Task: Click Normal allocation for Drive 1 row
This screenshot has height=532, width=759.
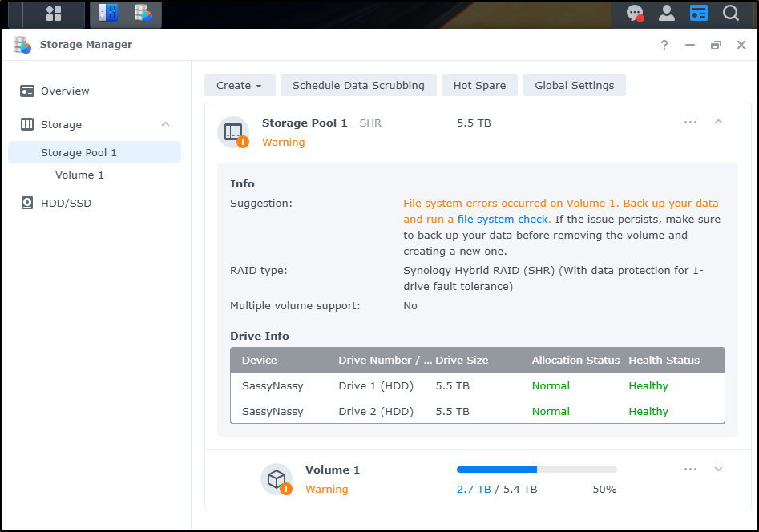Action: [x=551, y=386]
